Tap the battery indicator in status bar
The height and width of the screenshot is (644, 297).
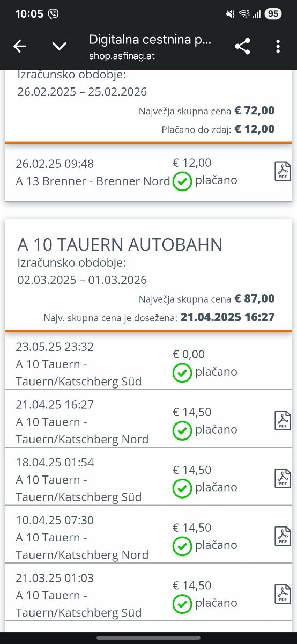[x=273, y=14]
